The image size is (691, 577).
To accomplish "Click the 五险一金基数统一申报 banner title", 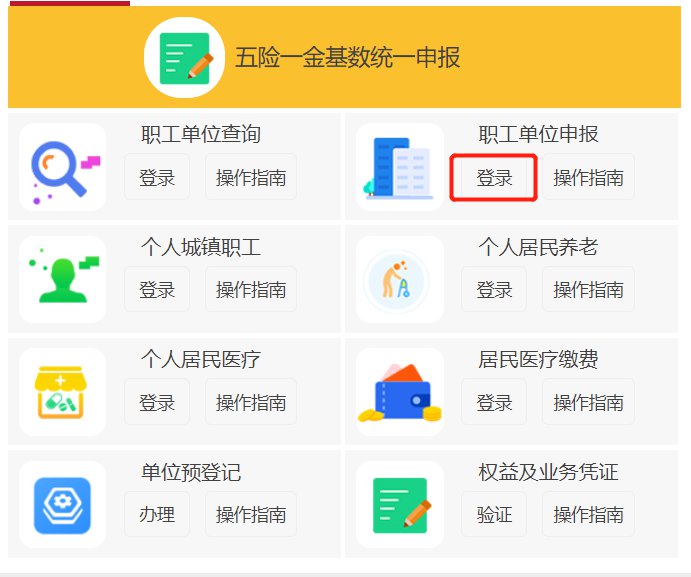I will click(348, 58).
